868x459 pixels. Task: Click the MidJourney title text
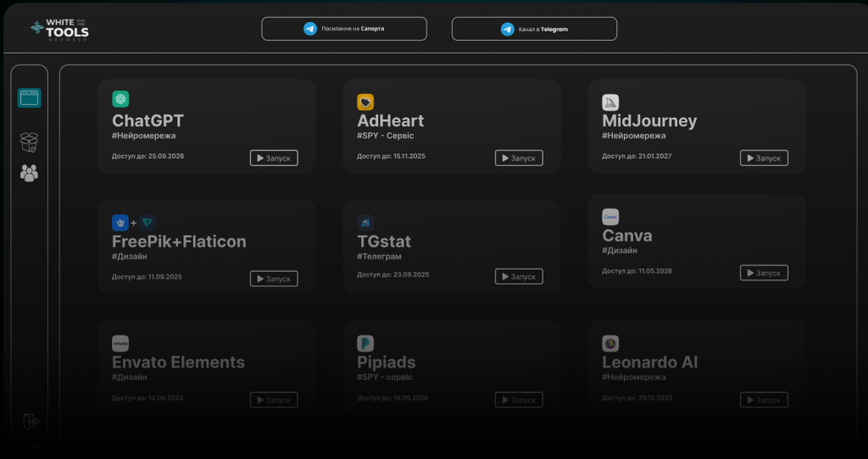649,121
